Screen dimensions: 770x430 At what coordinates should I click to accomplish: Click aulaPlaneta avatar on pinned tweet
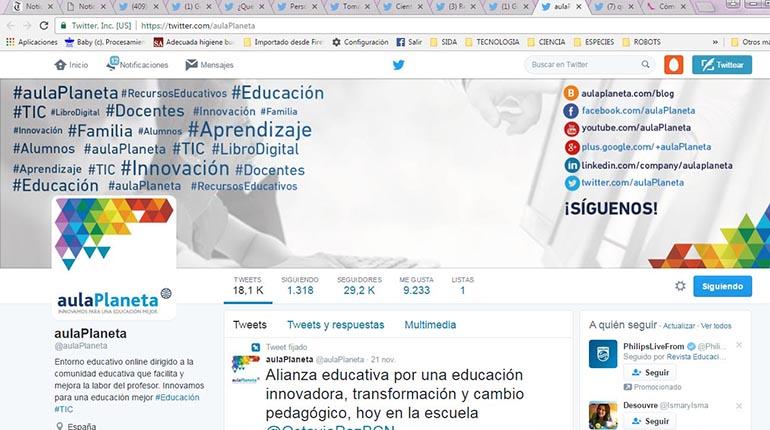click(x=246, y=369)
